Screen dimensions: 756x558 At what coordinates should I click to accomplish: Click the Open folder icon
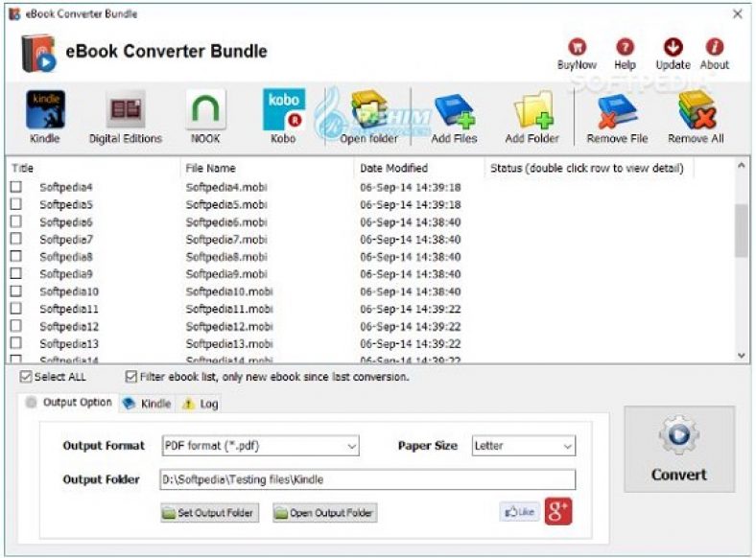click(x=369, y=110)
